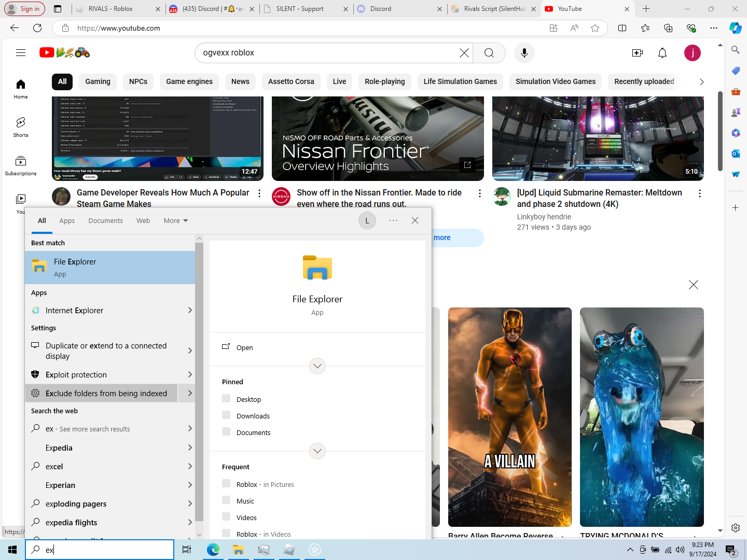Expand the Expedia web result arrow
This screenshot has width=747, height=560.
[190, 447]
